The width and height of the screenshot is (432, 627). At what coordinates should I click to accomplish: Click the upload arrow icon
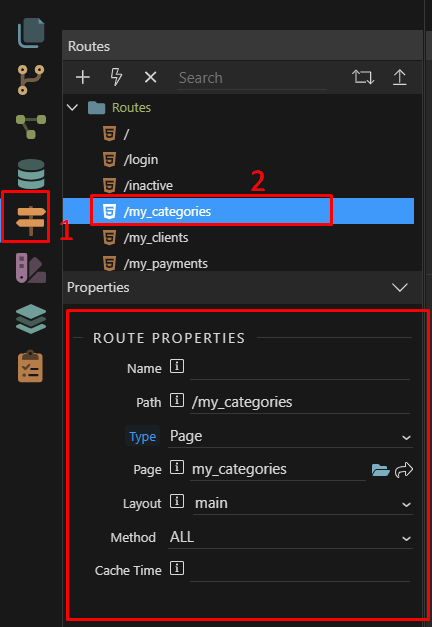(399, 77)
